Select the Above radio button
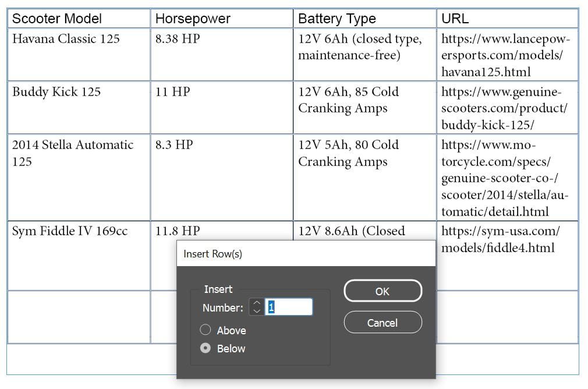Screen dimensions: 588x389 (206, 330)
